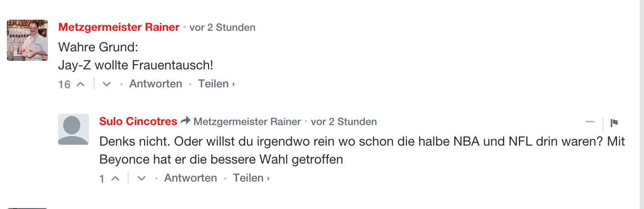The width and height of the screenshot is (644, 209).
Task: Upvote Metzgermeister Rainer's comment
Action: [80, 84]
